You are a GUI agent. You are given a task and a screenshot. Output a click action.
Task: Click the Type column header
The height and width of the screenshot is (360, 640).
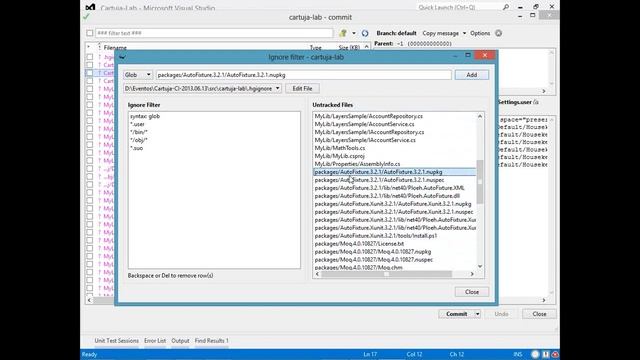315,48
